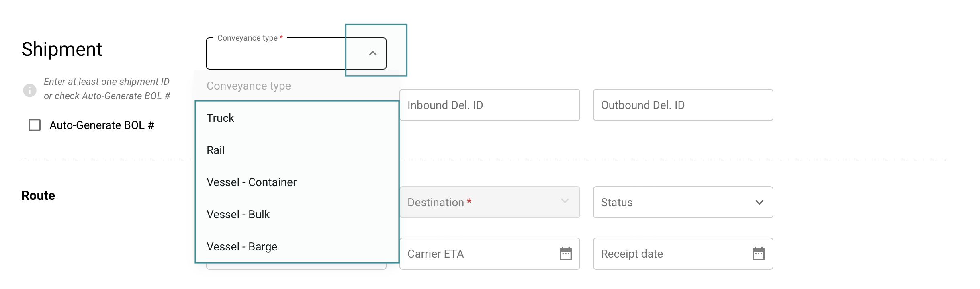
Task: Click the Auto-Generate BOL # label text
Action: click(x=102, y=125)
